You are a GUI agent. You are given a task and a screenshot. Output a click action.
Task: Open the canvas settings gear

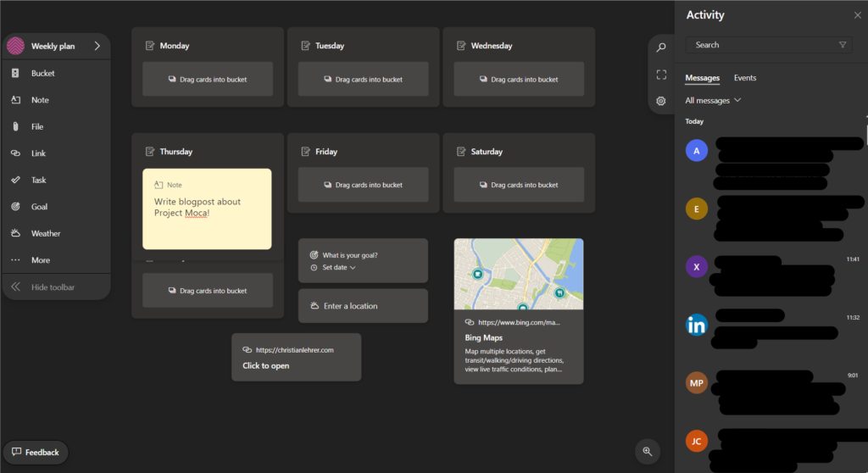click(x=661, y=101)
